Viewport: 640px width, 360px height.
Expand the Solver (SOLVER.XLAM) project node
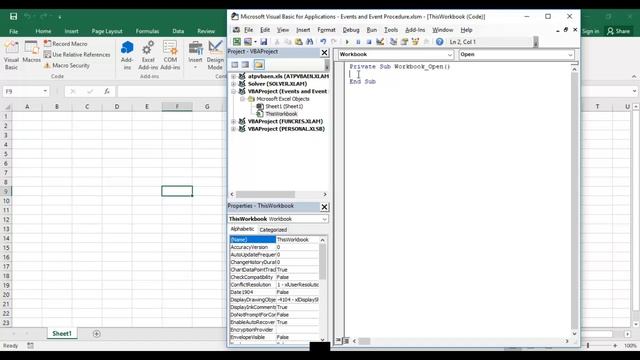233,84
